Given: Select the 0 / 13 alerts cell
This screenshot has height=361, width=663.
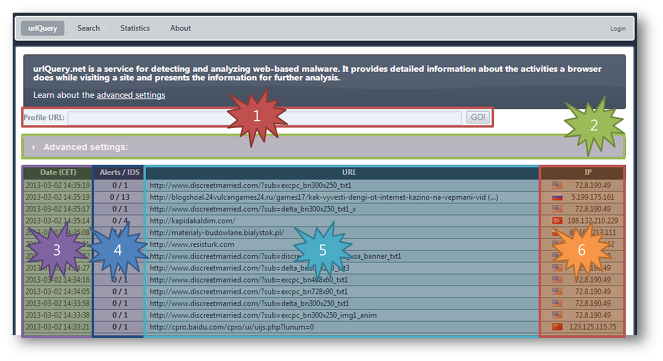Looking at the screenshot, I should (119, 197).
